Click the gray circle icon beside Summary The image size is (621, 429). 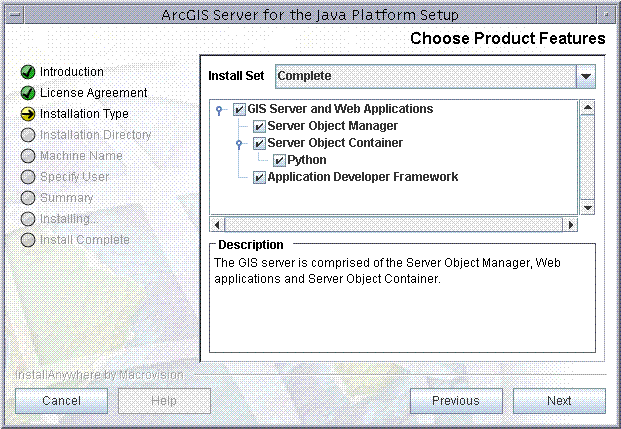(28, 198)
